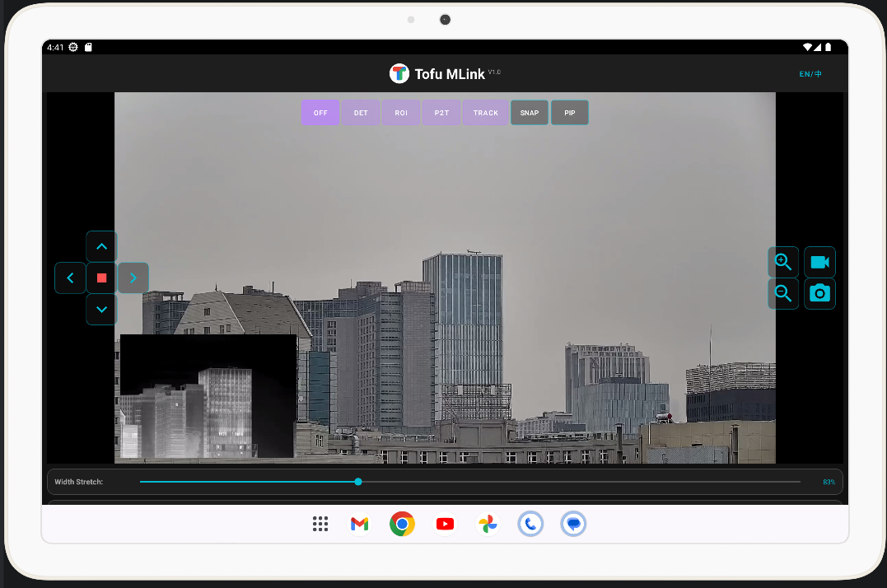Enable ROI mode
The width and height of the screenshot is (887, 588).
[401, 113]
